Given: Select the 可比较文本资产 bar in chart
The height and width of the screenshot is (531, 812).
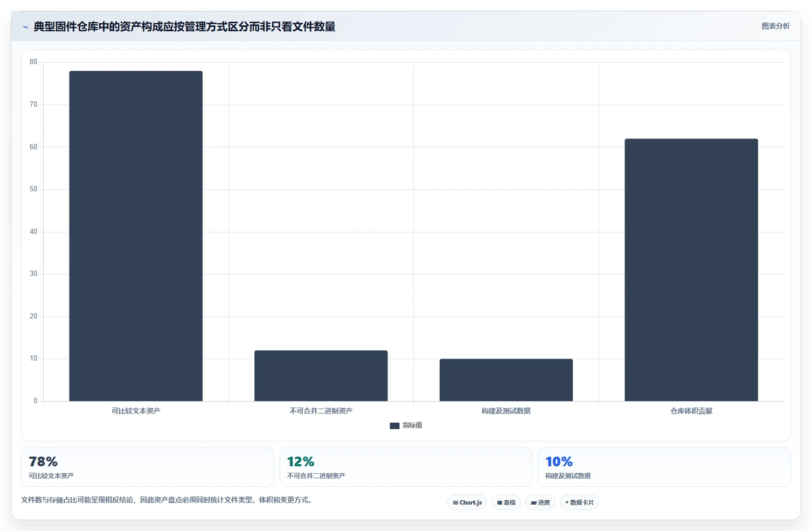Looking at the screenshot, I should 136,236.
